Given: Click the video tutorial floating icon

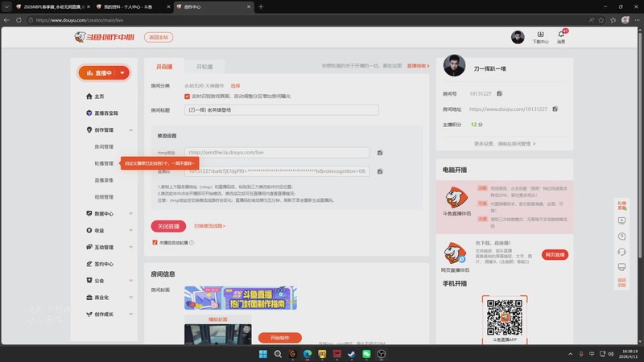Looking at the screenshot, I should coord(621,220).
